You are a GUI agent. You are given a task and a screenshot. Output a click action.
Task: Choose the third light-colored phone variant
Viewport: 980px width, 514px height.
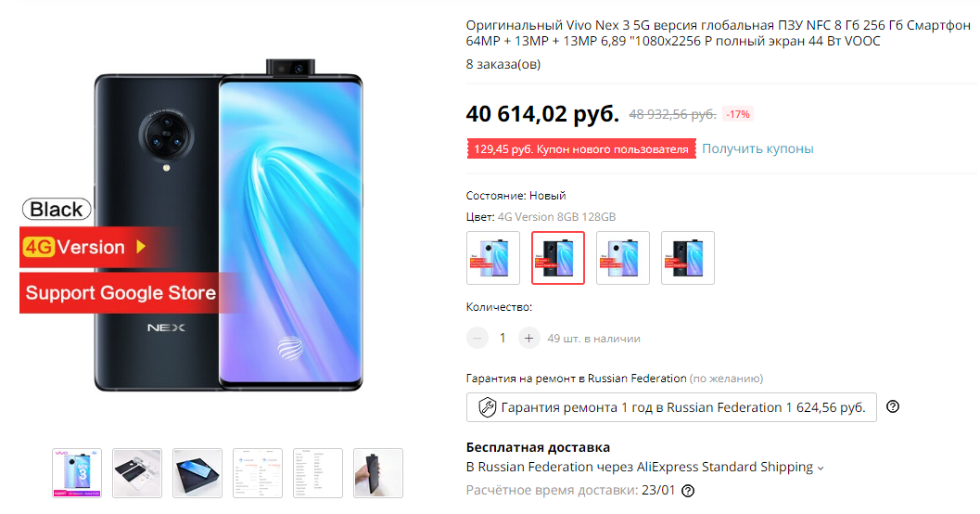click(x=623, y=258)
